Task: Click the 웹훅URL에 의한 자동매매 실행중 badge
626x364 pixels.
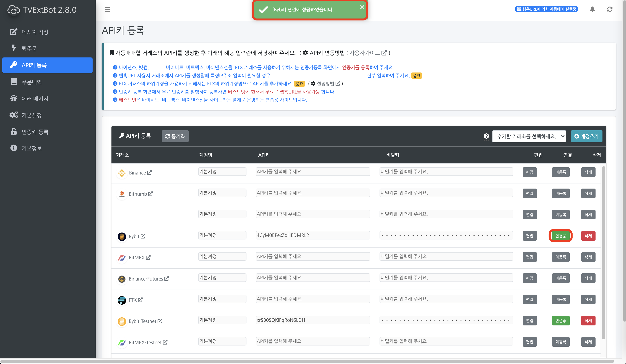Action: coord(546,9)
